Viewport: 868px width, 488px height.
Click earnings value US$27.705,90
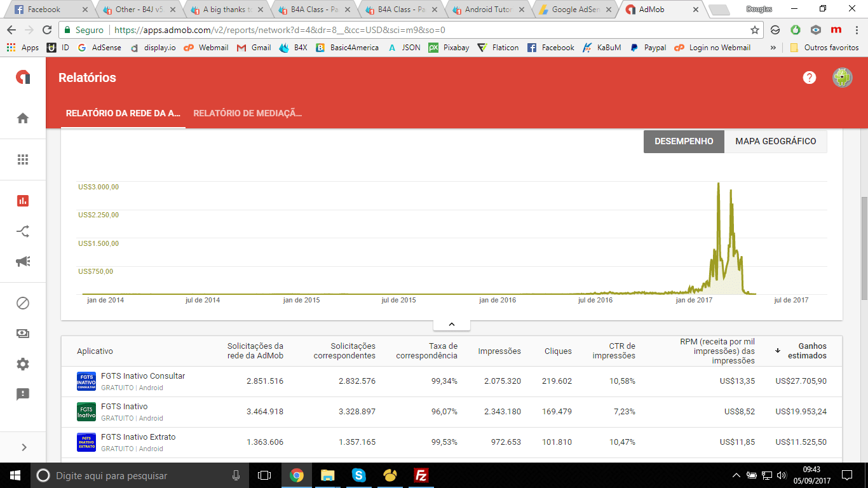pyautogui.click(x=801, y=381)
